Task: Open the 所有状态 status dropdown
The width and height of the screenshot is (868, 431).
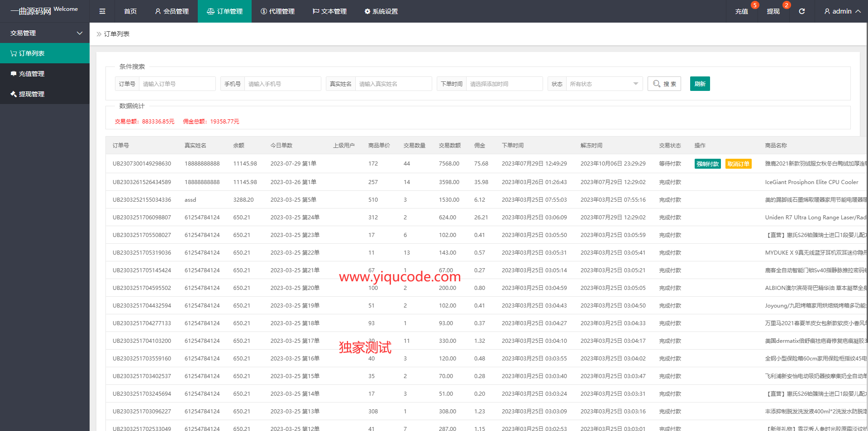Action: (x=604, y=84)
